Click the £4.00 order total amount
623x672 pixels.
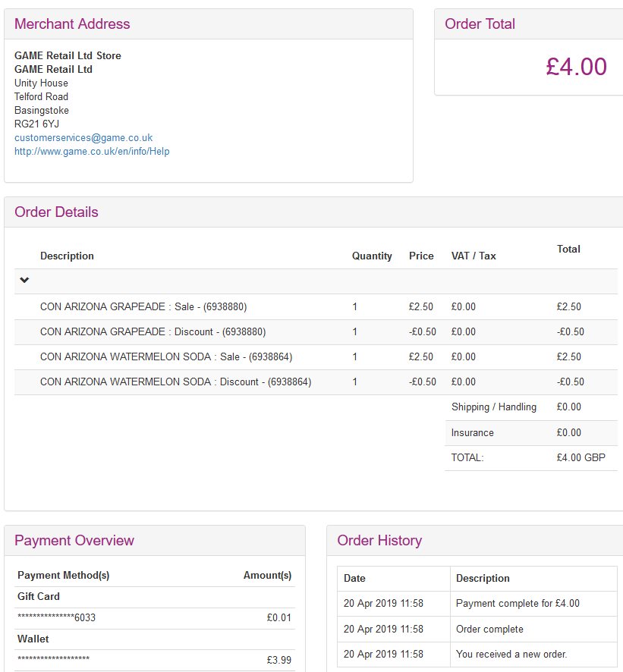[576, 67]
